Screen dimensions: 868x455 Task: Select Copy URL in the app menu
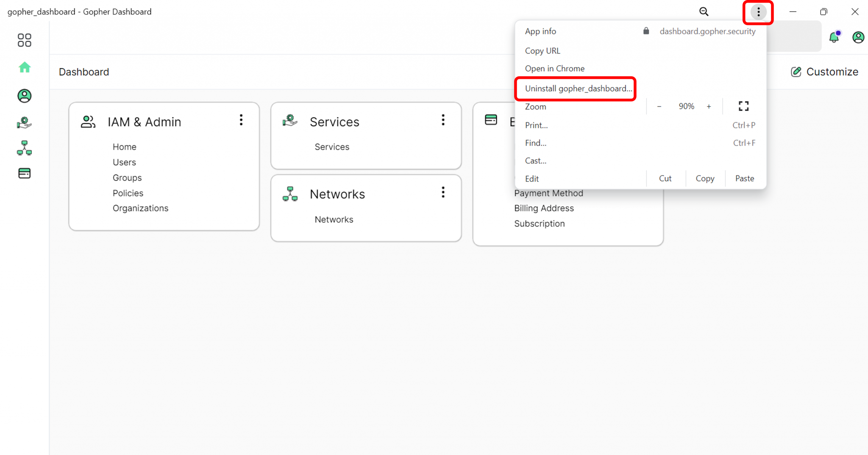coord(542,51)
